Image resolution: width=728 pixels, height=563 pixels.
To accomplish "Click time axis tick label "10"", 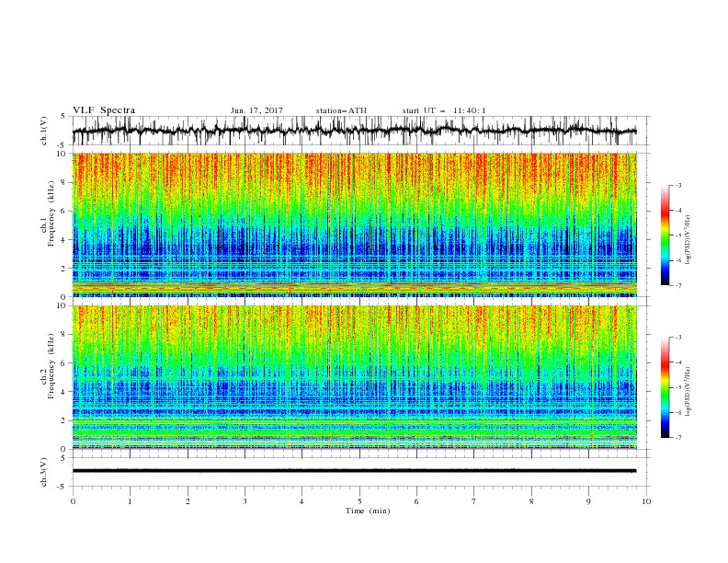I will [646, 501].
